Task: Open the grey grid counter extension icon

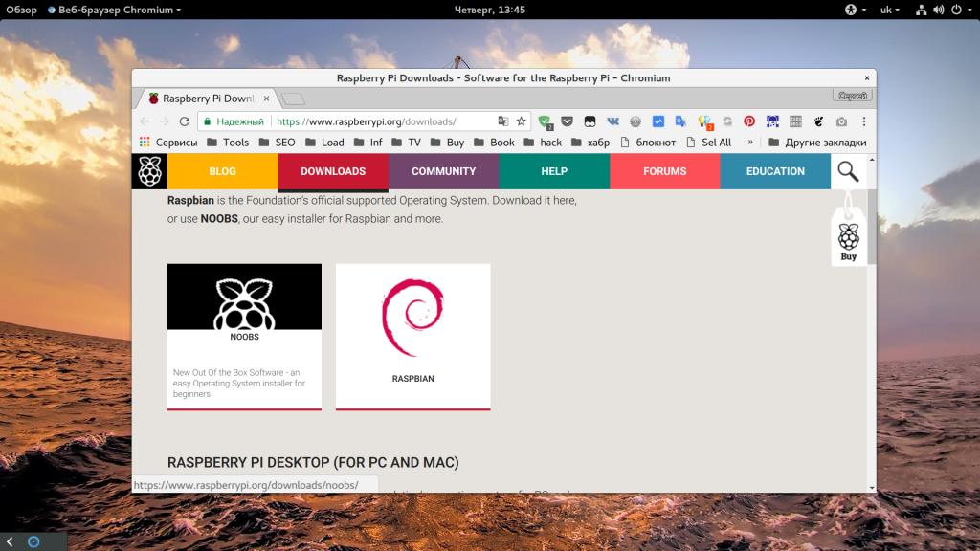Action: [795, 121]
